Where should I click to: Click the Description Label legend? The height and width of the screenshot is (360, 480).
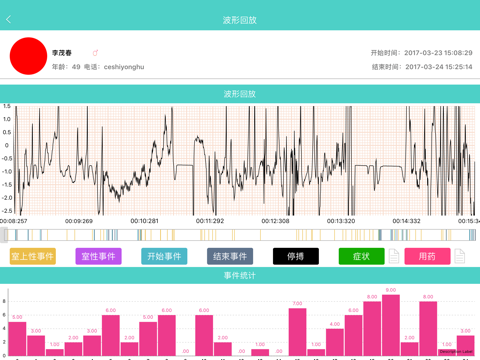click(x=456, y=351)
